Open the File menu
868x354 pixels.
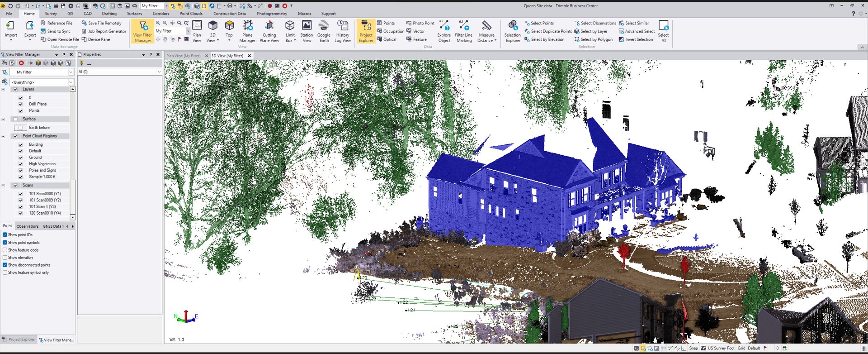9,14
